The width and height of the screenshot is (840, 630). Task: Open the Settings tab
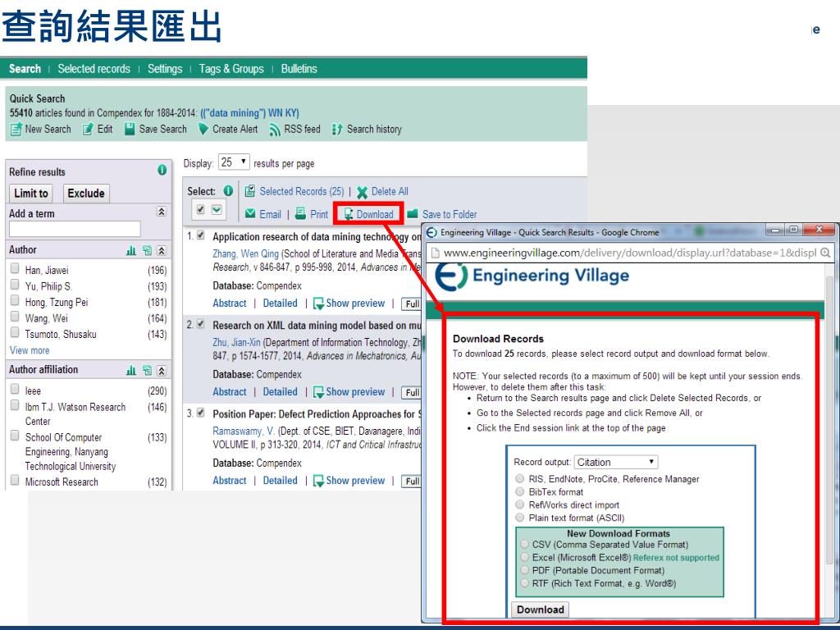click(165, 69)
